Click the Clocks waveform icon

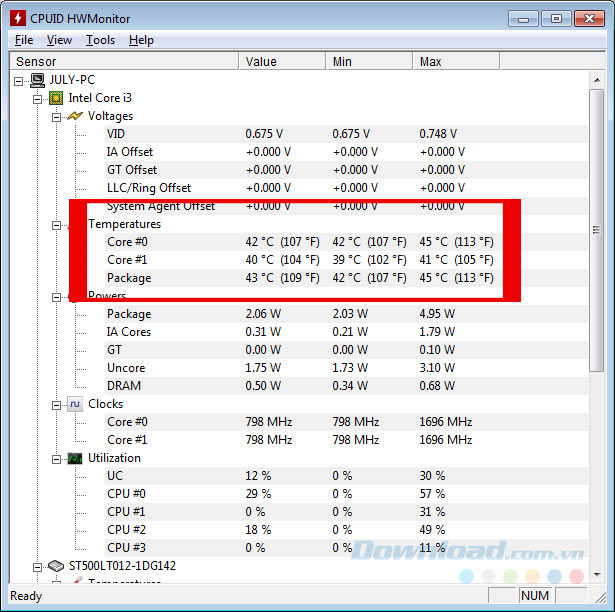coord(75,404)
